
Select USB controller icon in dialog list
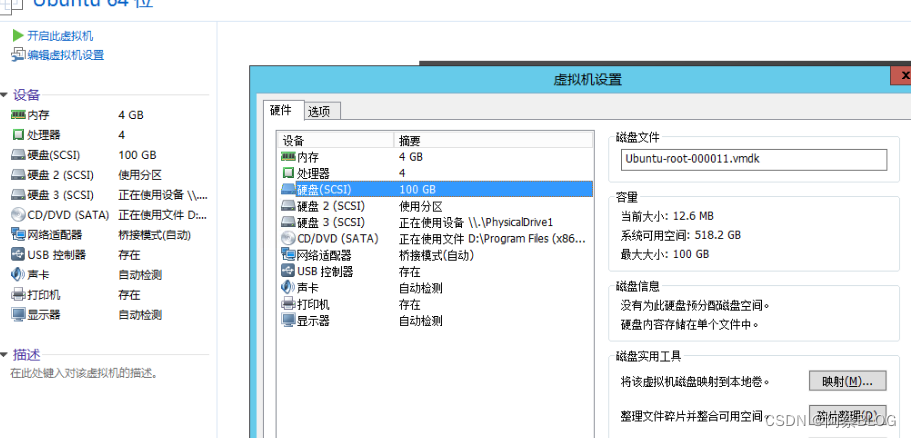click(289, 271)
